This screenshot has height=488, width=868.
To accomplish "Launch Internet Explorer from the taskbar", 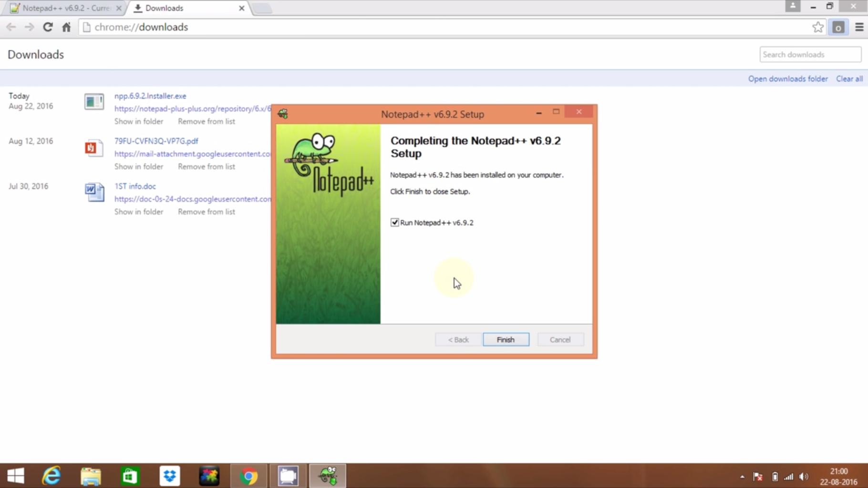I will pyautogui.click(x=52, y=476).
